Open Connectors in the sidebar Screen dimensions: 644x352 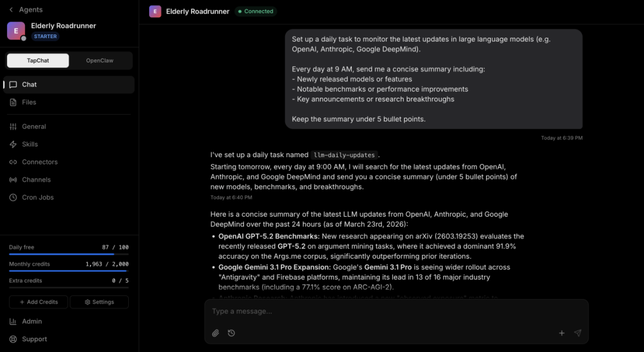(39, 162)
